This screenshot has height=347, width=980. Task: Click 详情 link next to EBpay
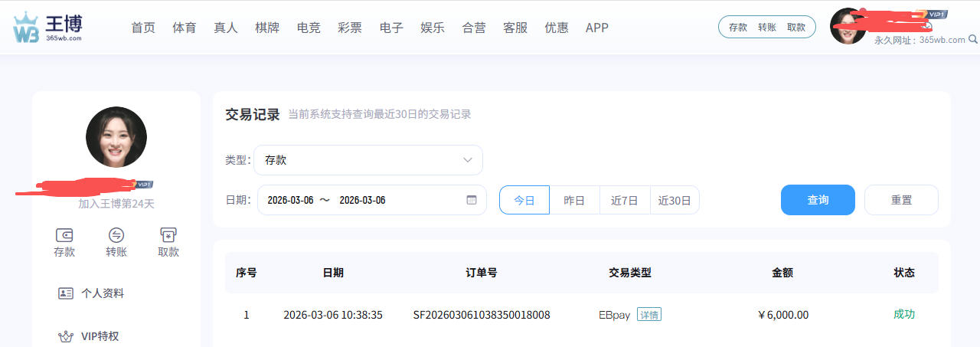click(649, 315)
